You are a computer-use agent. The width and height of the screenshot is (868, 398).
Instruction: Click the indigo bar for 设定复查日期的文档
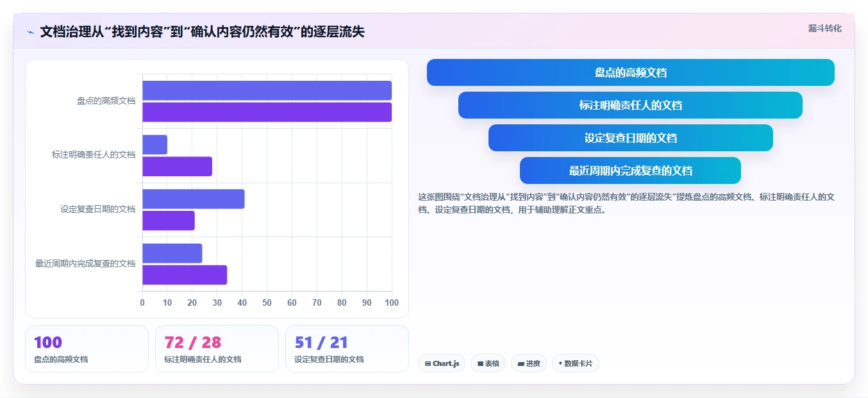click(x=193, y=199)
